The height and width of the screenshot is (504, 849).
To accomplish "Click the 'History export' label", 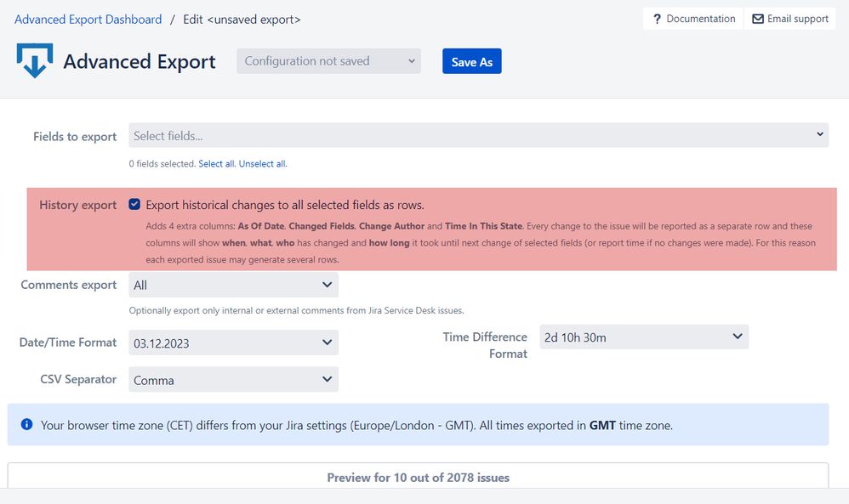I will pyautogui.click(x=78, y=205).
